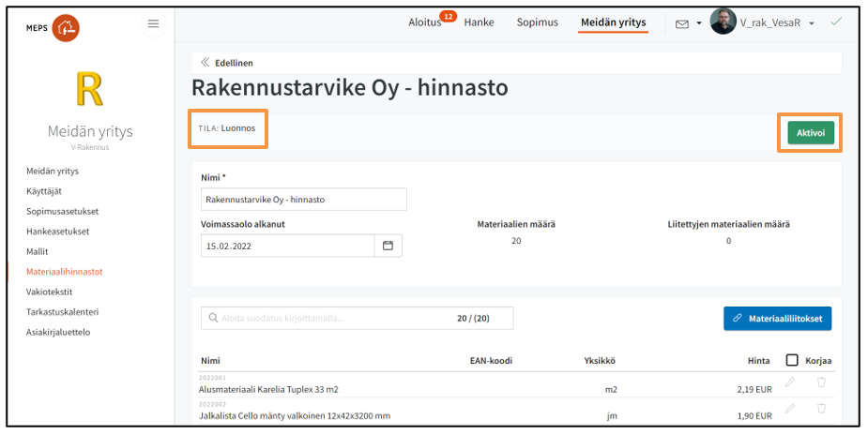Click the material filter search field
The image size is (868, 434).
(357, 319)
